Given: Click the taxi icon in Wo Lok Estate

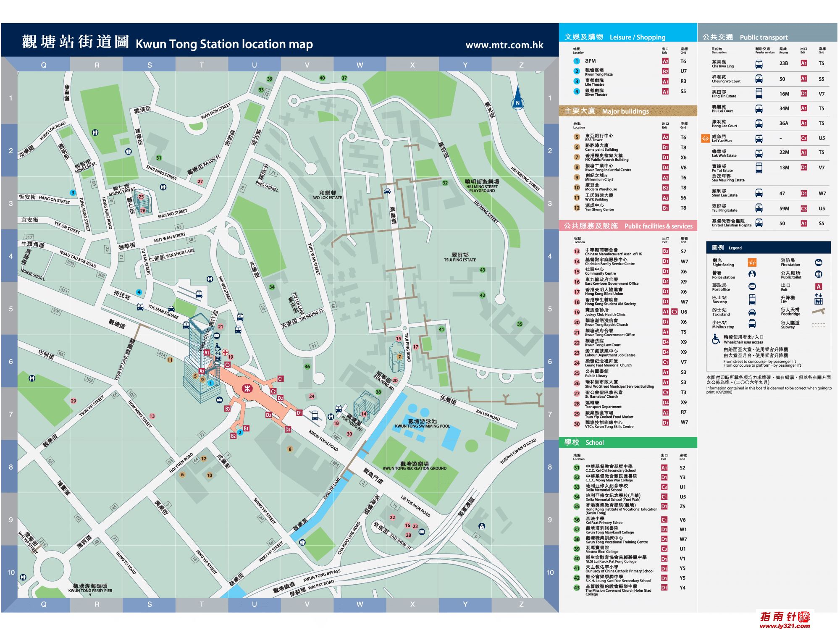Looking at the screenshot, I should click(x=387, y=192).
